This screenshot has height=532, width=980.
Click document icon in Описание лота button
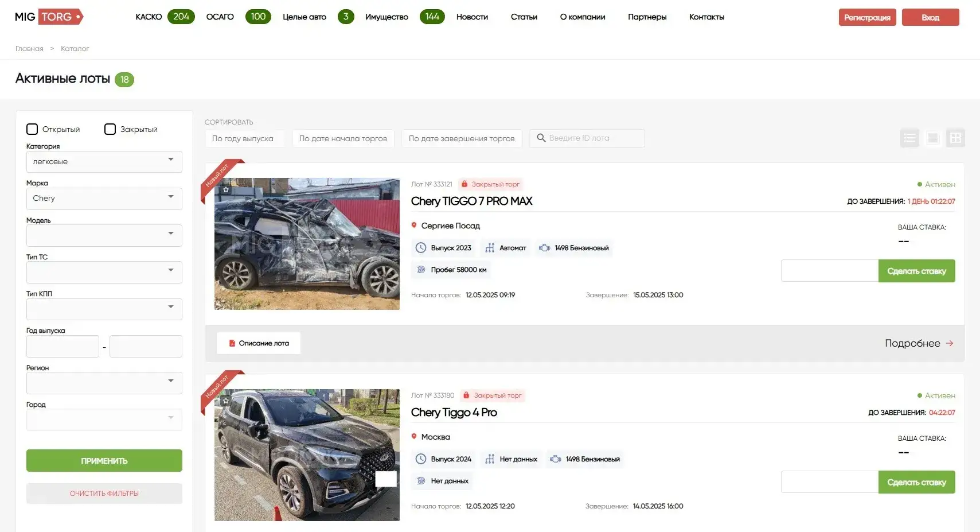pyautogui.click(x=232, y=343)
